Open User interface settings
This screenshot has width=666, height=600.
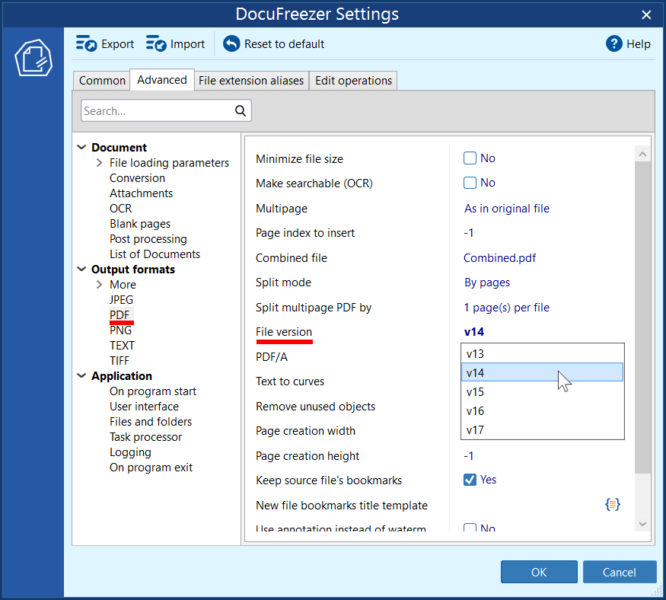click(x=144, y=406)
